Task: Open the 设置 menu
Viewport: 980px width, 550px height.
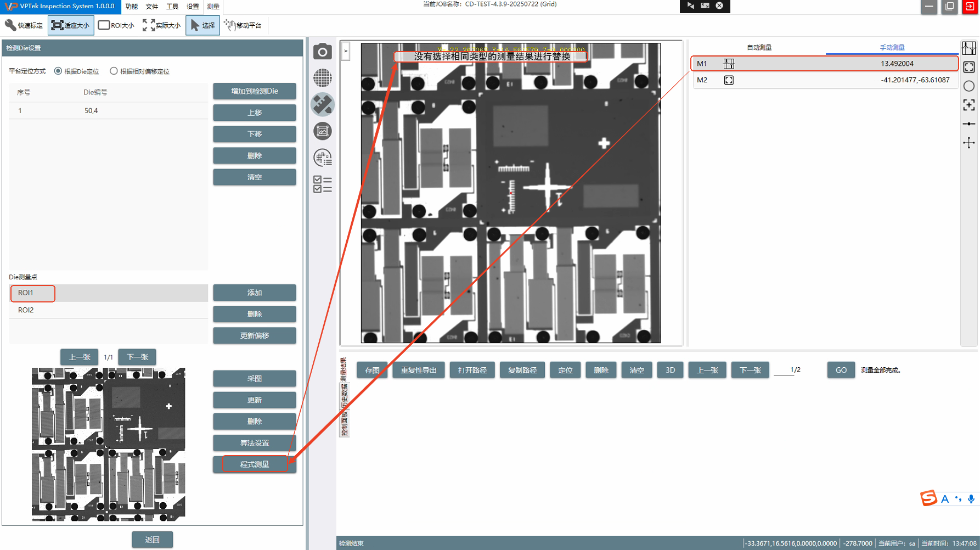Action: pos(193,7)
